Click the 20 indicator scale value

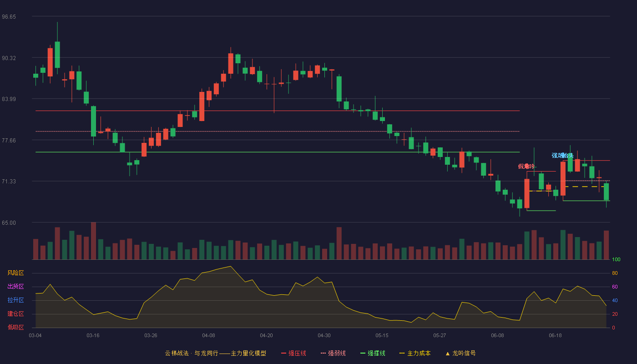pos(615,314)
